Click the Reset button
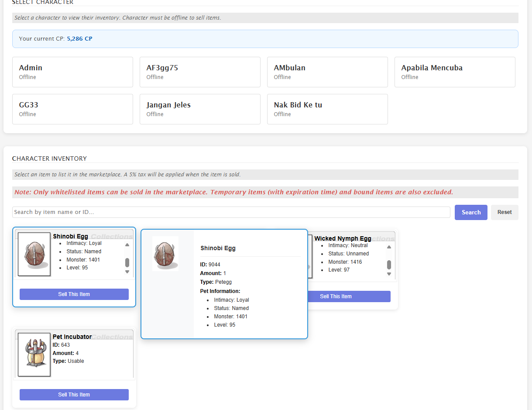 pyautogui.click(x=505, y=212)
